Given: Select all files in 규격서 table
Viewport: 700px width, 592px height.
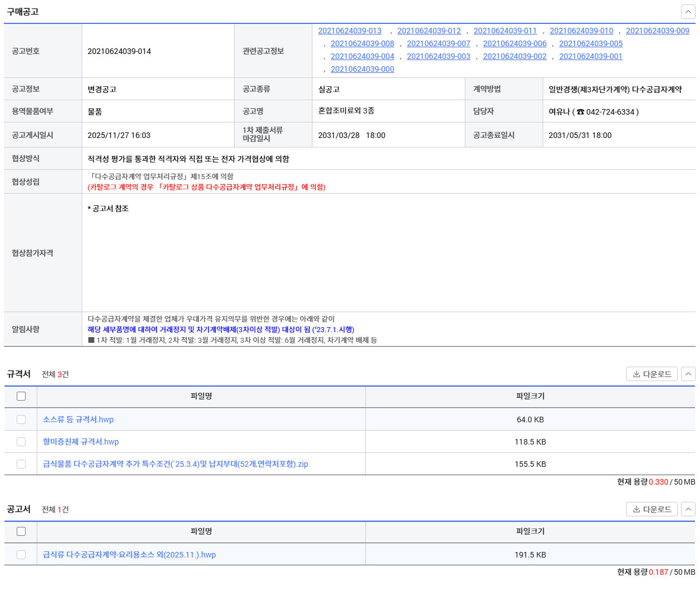Looking at the screenshot, I should [x=21, y=396].
